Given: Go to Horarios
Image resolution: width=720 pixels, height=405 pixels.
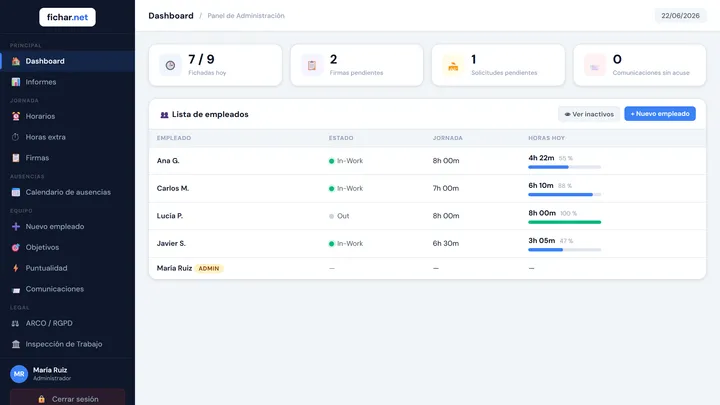Looking at the screenshot, I should (x=68, y=116).
